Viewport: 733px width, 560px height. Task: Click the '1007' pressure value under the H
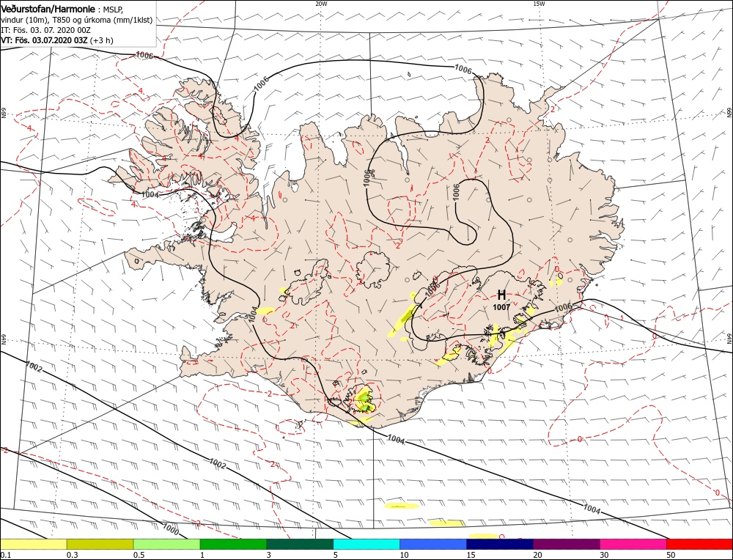pyautogui.click(x=501, y=307)
